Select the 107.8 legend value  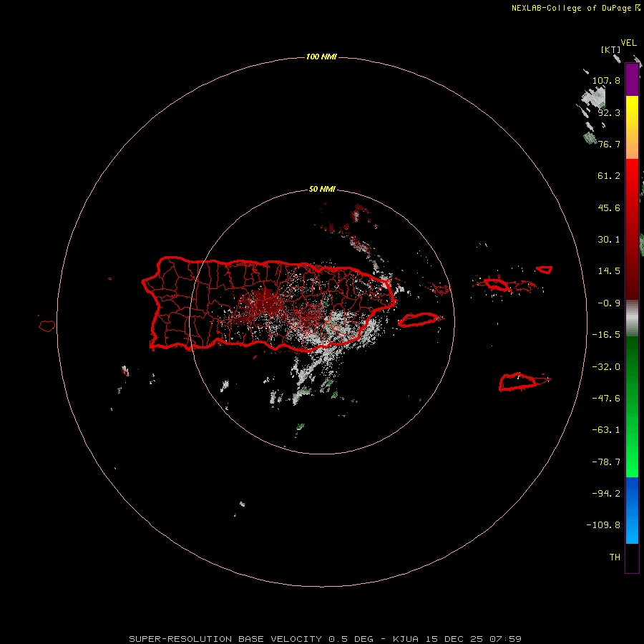606,80
